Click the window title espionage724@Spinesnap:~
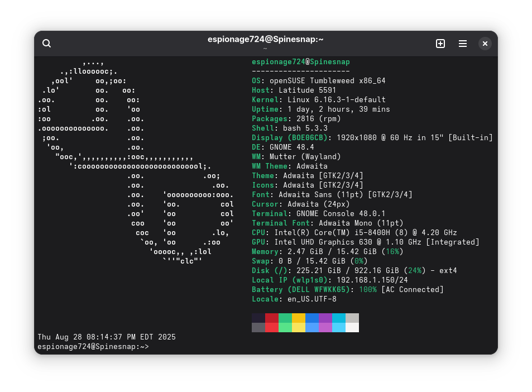 tap(266, 39)
